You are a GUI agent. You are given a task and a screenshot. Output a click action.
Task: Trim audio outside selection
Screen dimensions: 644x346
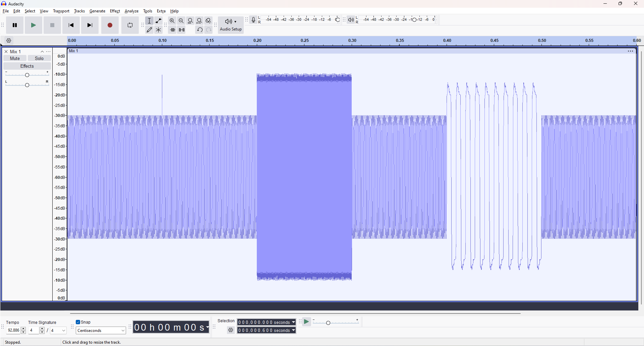tap(173, 29)
